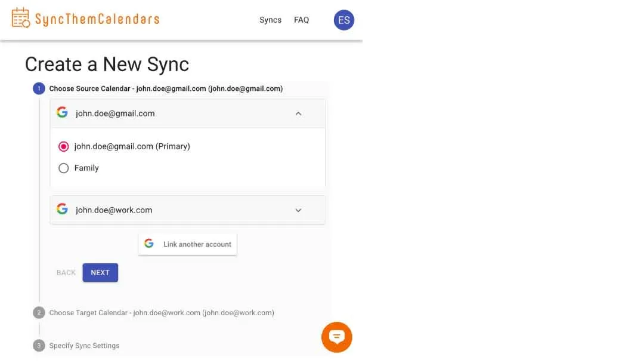Click the BACK button

tap(66, 273)
